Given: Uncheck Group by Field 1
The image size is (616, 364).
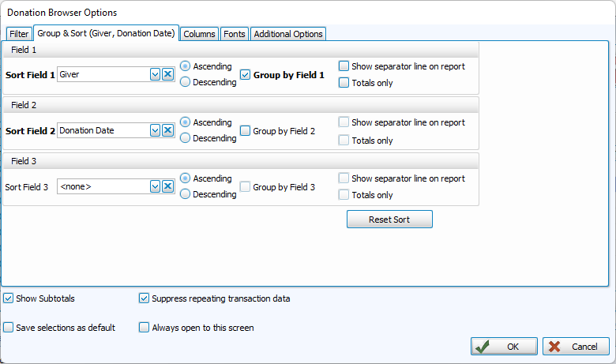Looking at the screenshot, I should (x=246, y=75).
